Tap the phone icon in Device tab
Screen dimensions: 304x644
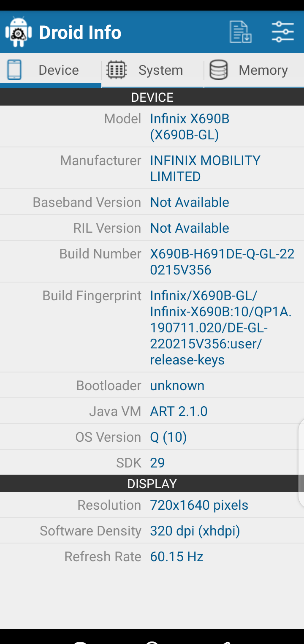pos(14,70)
